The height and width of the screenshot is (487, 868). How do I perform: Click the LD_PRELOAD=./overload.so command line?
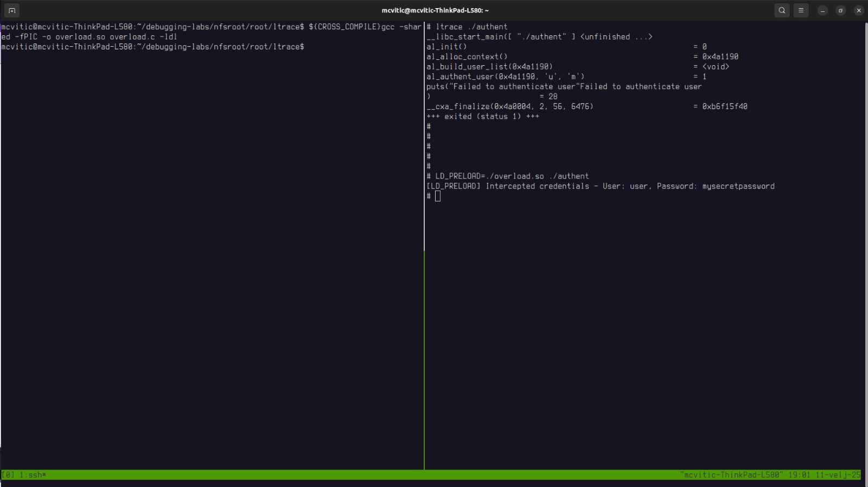coord(512,176)
